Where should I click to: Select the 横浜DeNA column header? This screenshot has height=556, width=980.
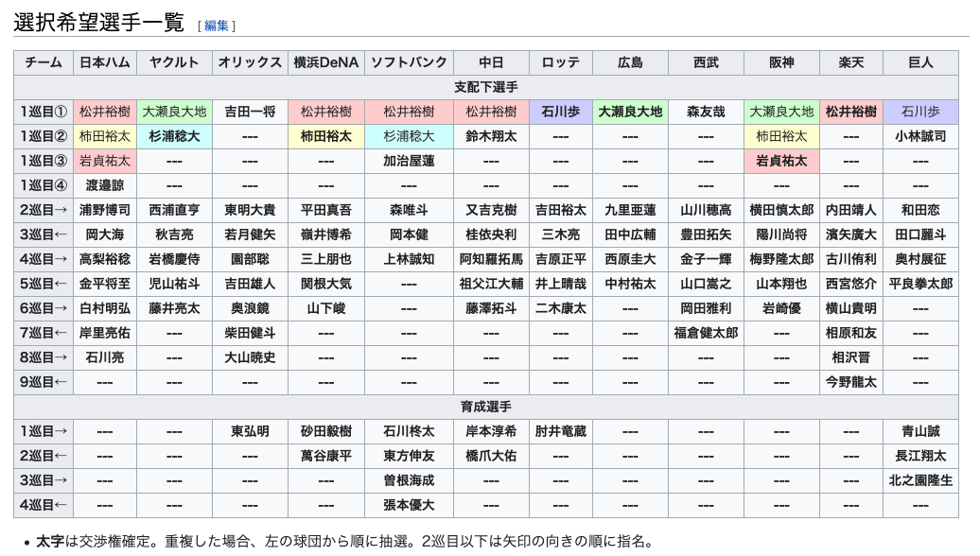(x=326, y=62)
